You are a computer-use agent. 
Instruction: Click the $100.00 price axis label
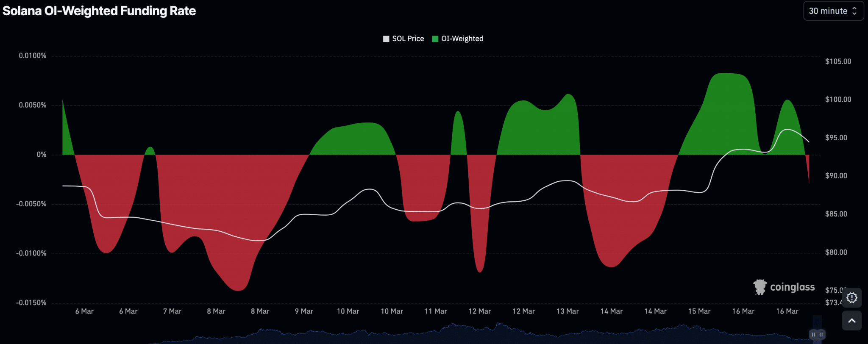(x=838, y=100)
